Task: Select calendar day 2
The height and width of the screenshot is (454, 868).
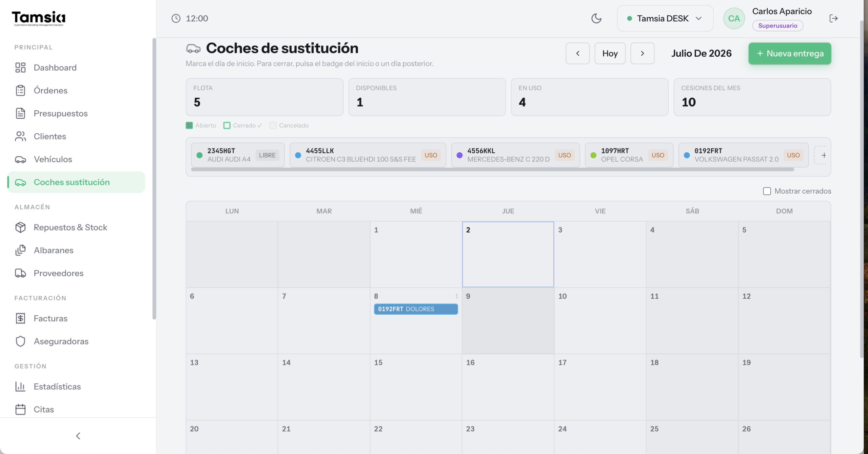Action: (x=508, y=254)
